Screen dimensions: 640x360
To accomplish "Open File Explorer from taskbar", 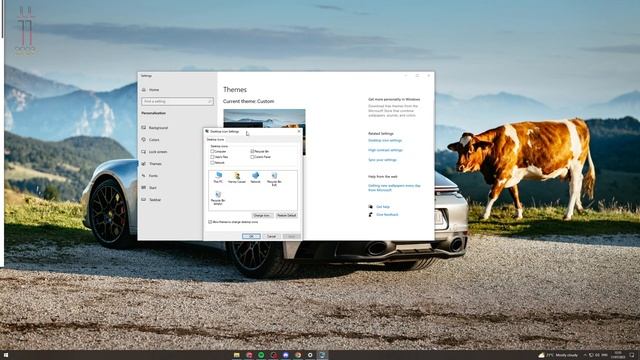I will [236, 355].
